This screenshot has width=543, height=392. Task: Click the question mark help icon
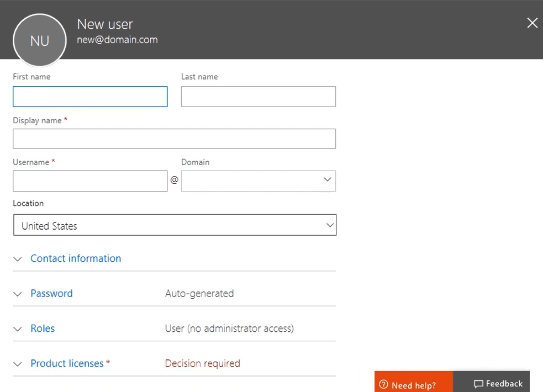click(383, 385)
